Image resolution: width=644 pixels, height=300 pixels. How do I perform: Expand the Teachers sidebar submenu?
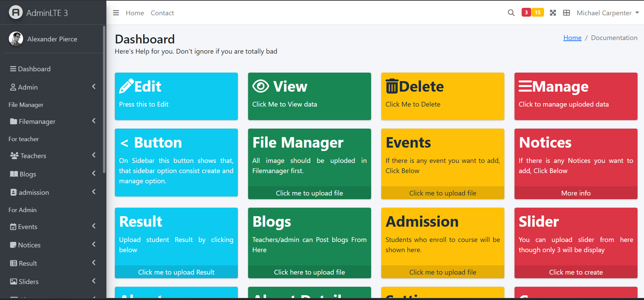pos(53,156)
